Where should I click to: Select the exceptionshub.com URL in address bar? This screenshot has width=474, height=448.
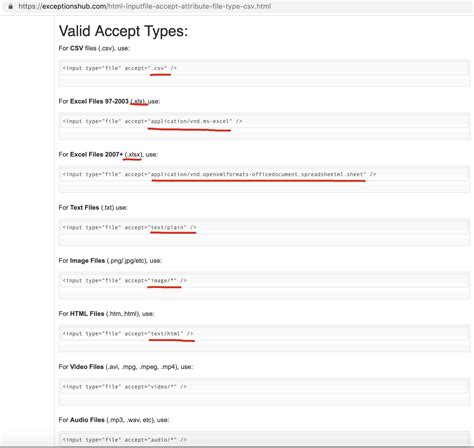coord(145,6)
